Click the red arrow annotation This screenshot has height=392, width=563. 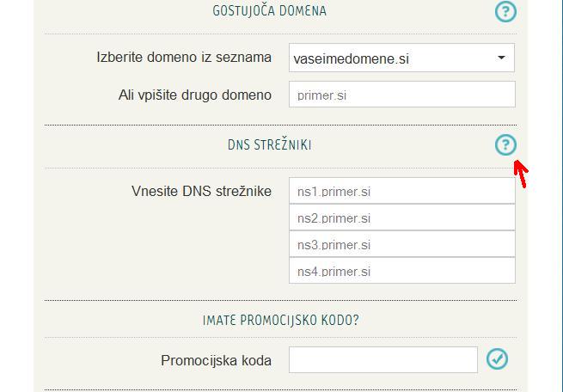coord(521,175)
